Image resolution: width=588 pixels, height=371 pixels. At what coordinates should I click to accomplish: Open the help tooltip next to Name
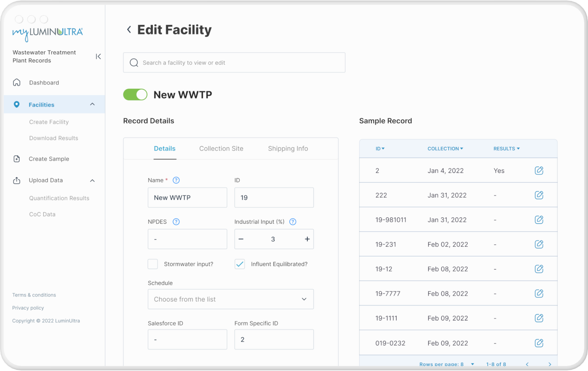tap(176, 180)
